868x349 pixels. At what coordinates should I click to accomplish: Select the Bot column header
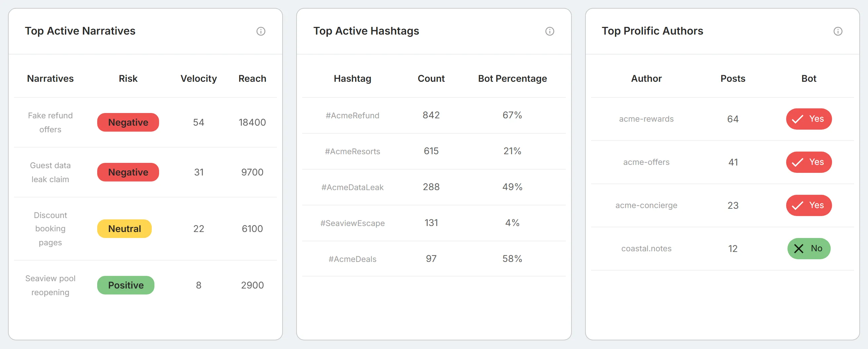pos(809,78)
